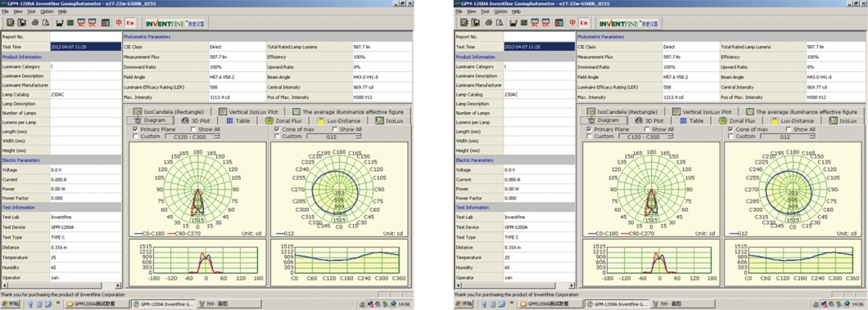Screen dimensions: 868x310
Task: Open the File menu in left window
Action: pos(5,11)
